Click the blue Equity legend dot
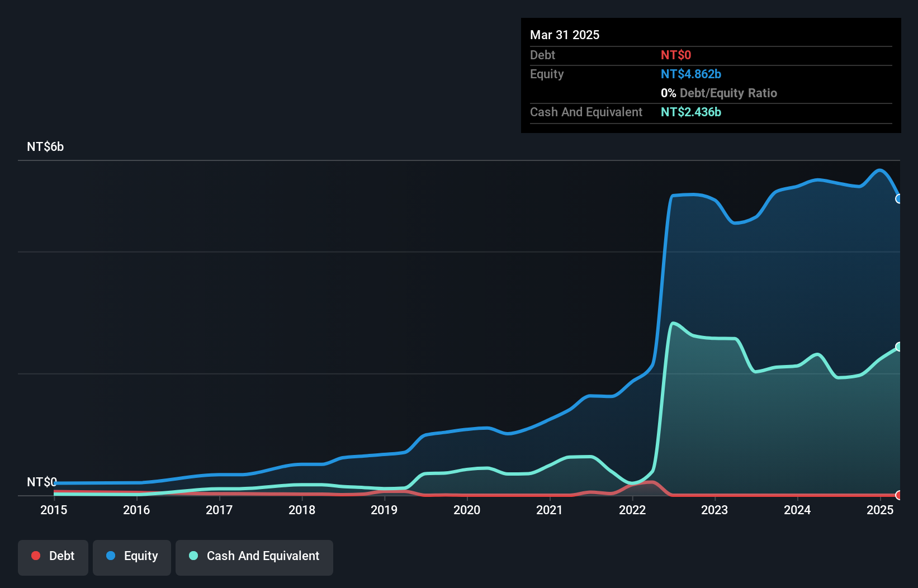This screenshot has width=918, height=588. [x=111, y=556]
